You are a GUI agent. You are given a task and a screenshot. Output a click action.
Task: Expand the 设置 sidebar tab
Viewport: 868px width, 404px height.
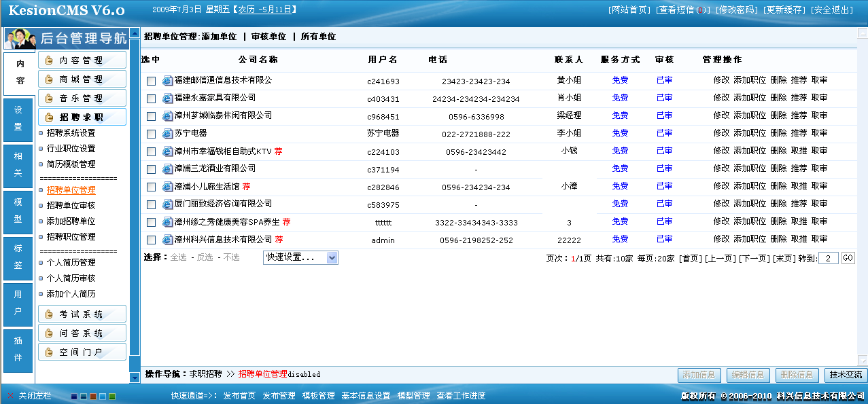18,115
